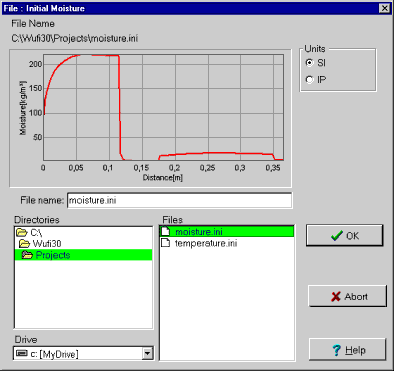Image resolution: width=394 pixels, height=371 pixels.
Task: Open the Drive dropdown arrow
Action: tap(147, 353)
